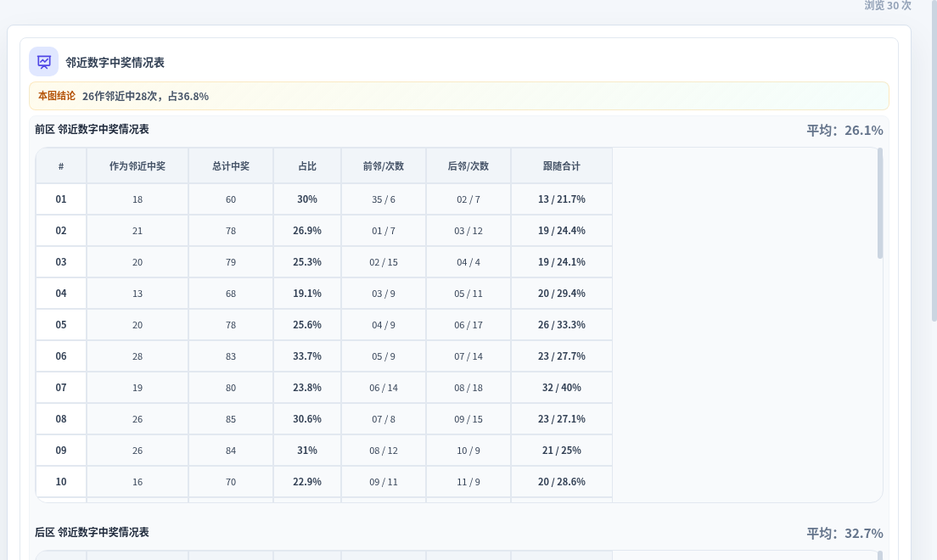Click the page vertical scrollbar on right edge

pos(934,161)
